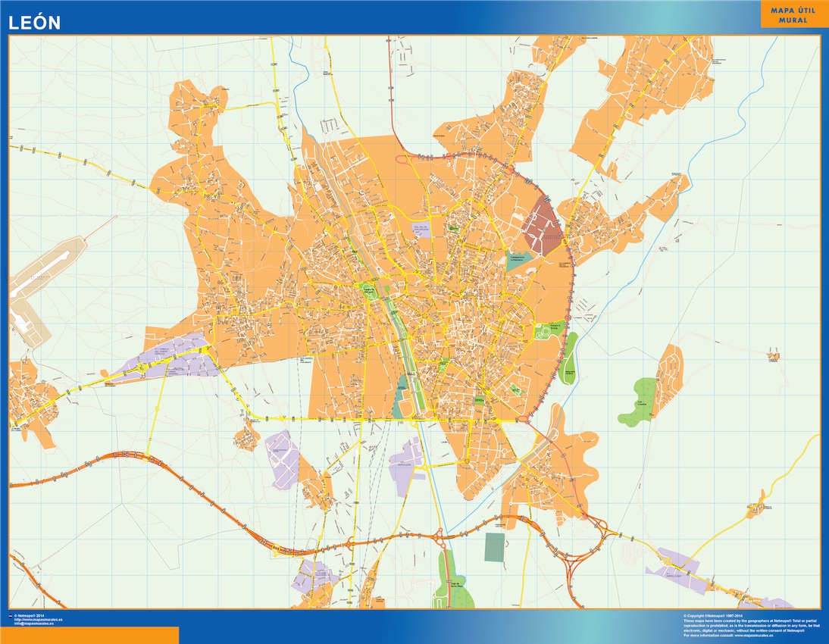Click the purple industrial zone in north center
The width and height of the screenshot is (829, 644).
coord(421,230)
